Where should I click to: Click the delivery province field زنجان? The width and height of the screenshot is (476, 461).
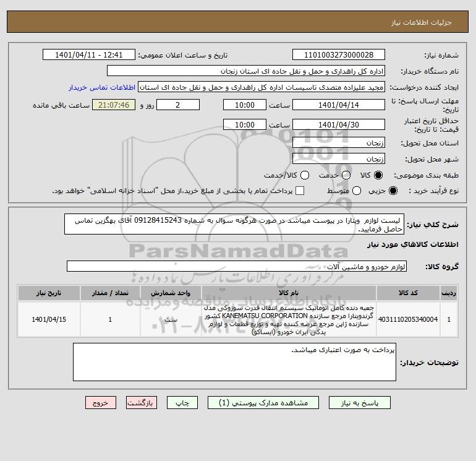click(339, 142)
